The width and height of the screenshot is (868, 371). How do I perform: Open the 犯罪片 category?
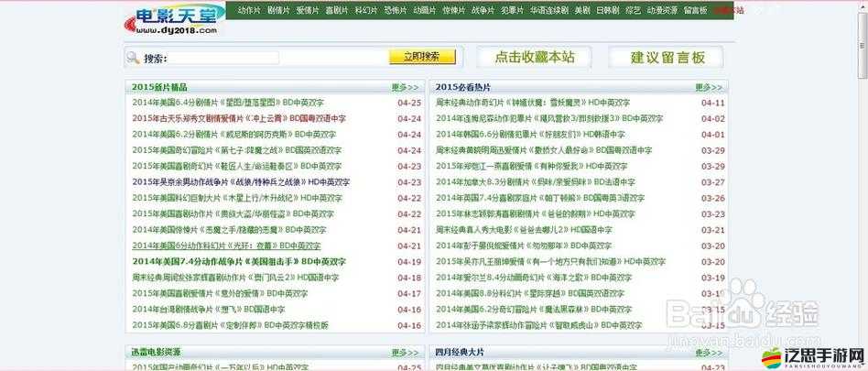[512, 10]
